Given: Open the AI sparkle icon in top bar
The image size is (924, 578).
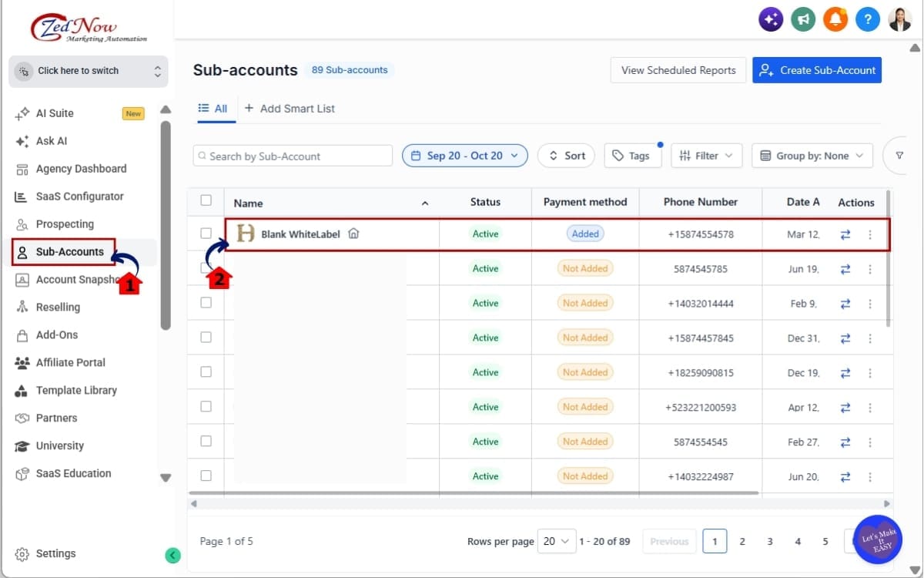Looking at the screenshot, I should point(771,20).
